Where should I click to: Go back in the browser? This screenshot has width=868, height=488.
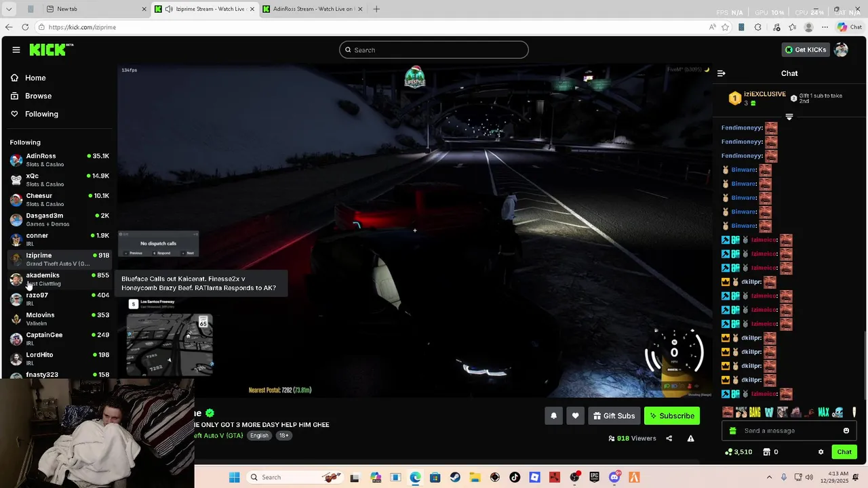pyautogui.click(x=9, y=27)
